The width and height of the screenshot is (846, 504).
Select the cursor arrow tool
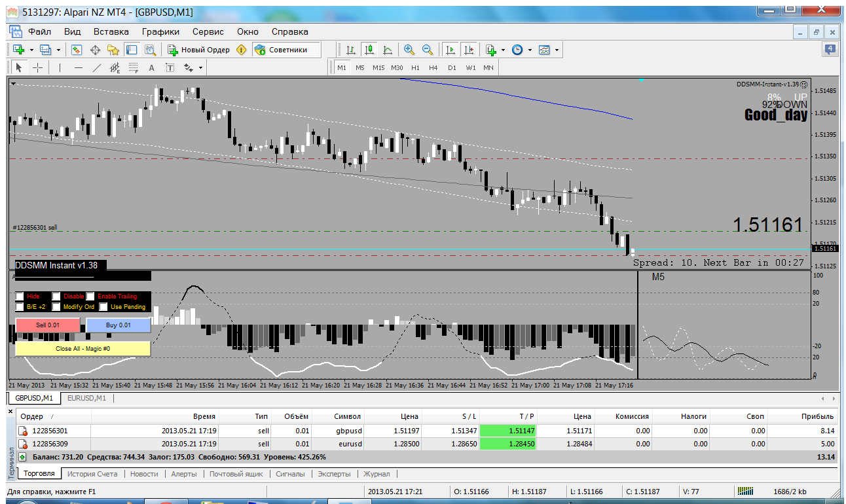(19, 67)
